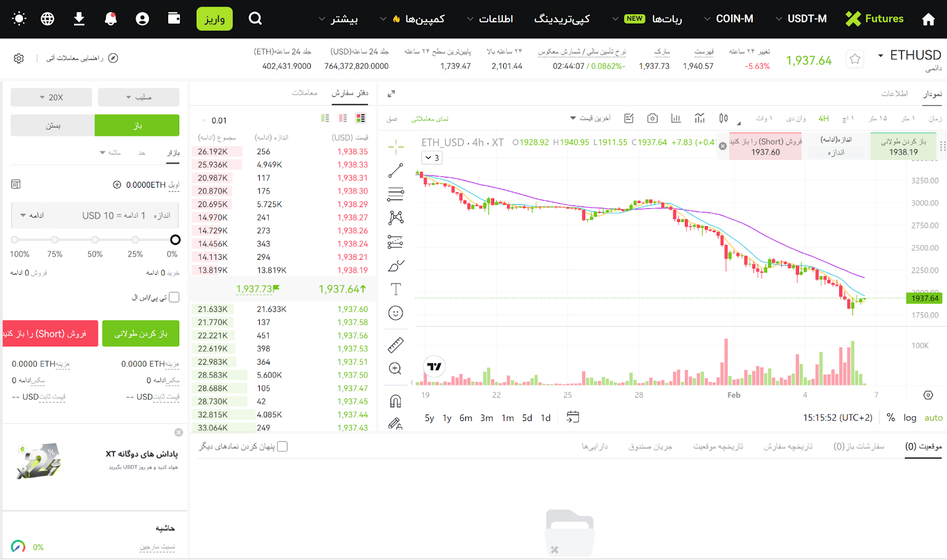Toggle log scale on chart
This screenshot has width=947, height=560.
tap(910, 418)
